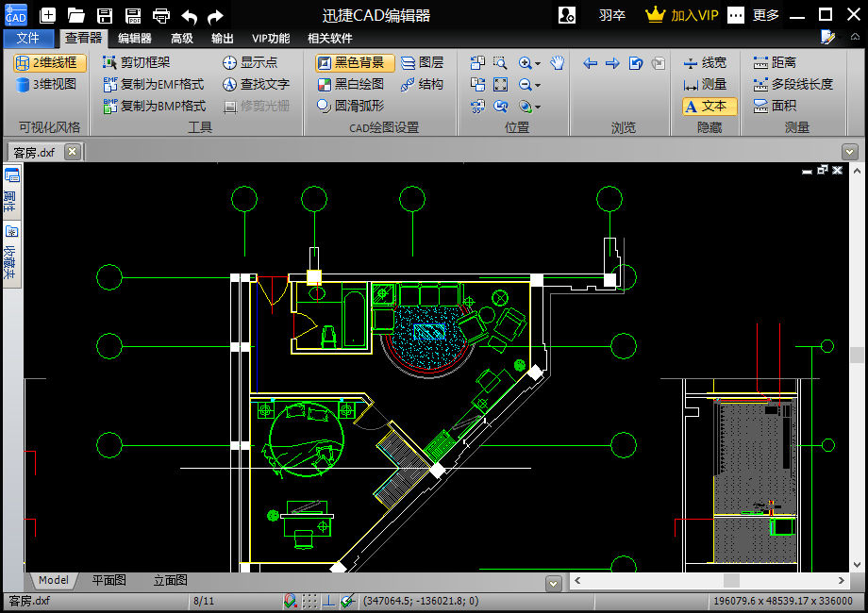
Task: Switch to the 平面图 layout tab
Action: click(x=109, y=580)
